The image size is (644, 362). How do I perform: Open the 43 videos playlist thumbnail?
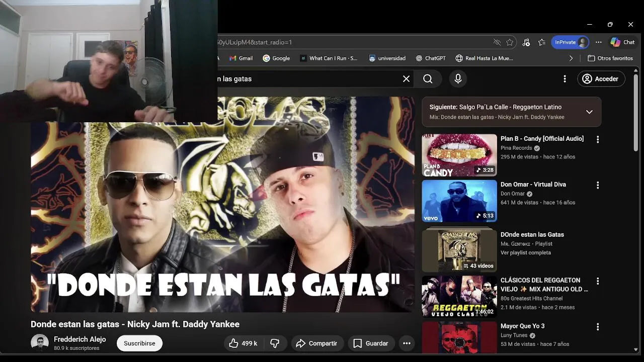coord(459,250)
